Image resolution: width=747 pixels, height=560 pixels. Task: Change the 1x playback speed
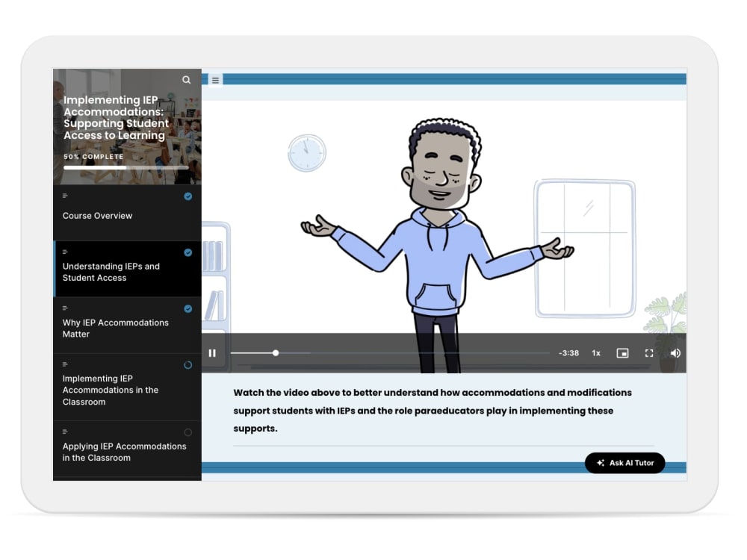596,353
